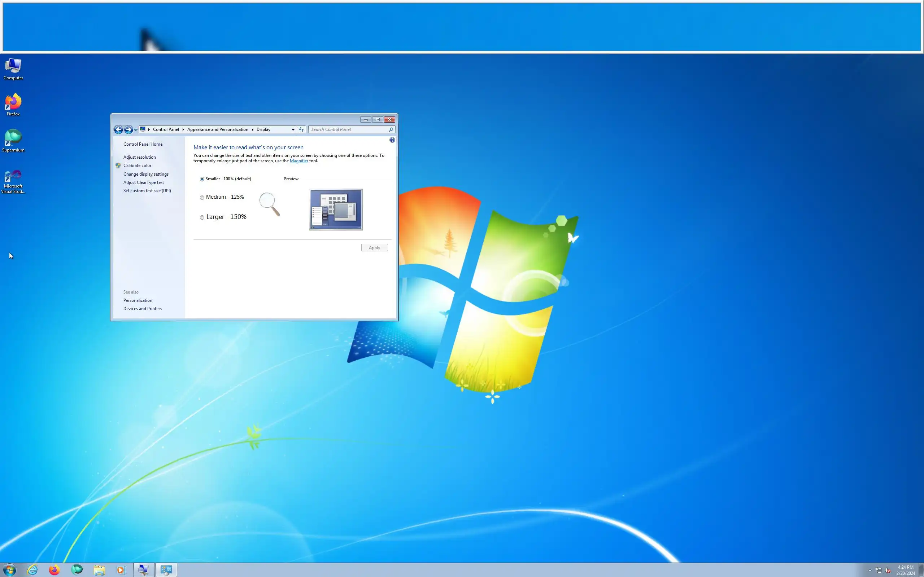This screenshot has width=924, height=577.
Task: Click the Internet Explorer taskbar icon
Action: pos(32,570)
